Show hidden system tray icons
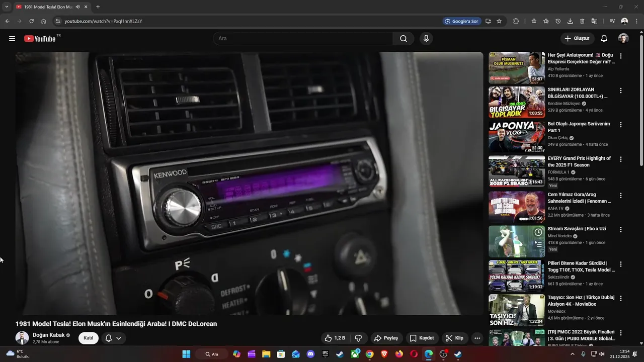Screen dimensions: 644x362 572,354
